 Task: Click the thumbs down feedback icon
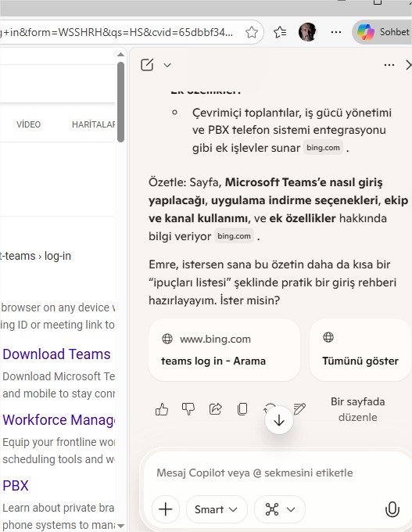point(188,409)
